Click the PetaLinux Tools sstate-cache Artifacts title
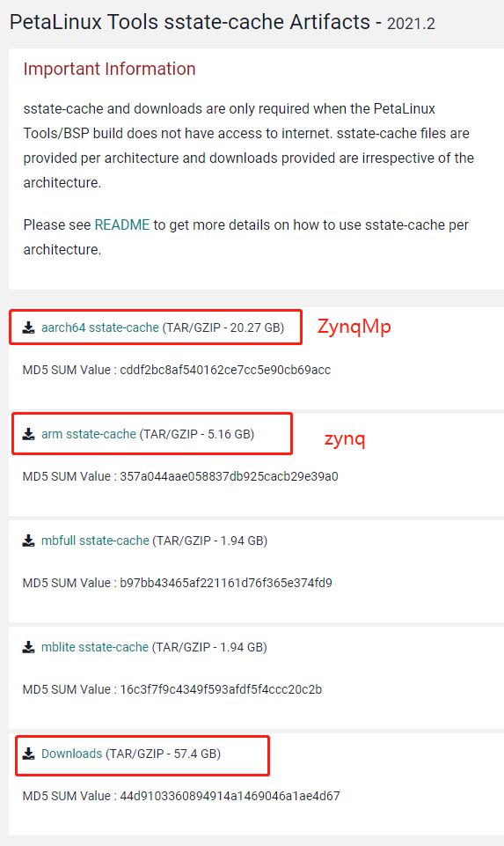Image resolution: width=504 pixels, height=846 pixels. tap(190, 22)
